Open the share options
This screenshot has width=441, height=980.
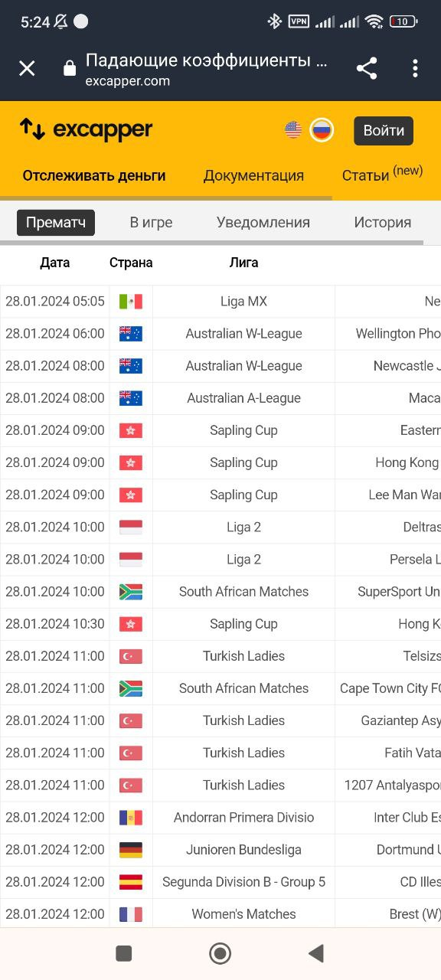tap(367, 67)
